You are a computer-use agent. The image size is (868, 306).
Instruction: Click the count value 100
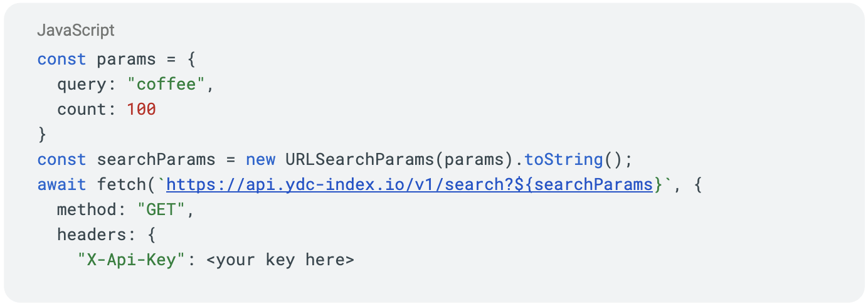[x=141, y=109]
